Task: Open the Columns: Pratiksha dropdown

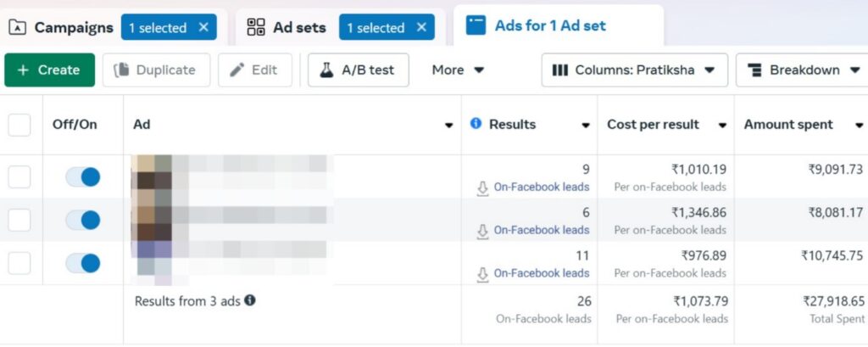Action: point(634,70)
